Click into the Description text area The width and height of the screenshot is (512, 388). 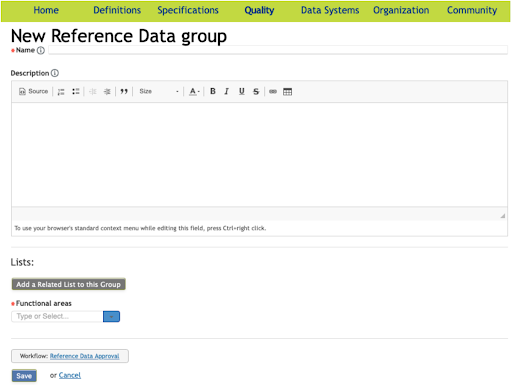259,155
